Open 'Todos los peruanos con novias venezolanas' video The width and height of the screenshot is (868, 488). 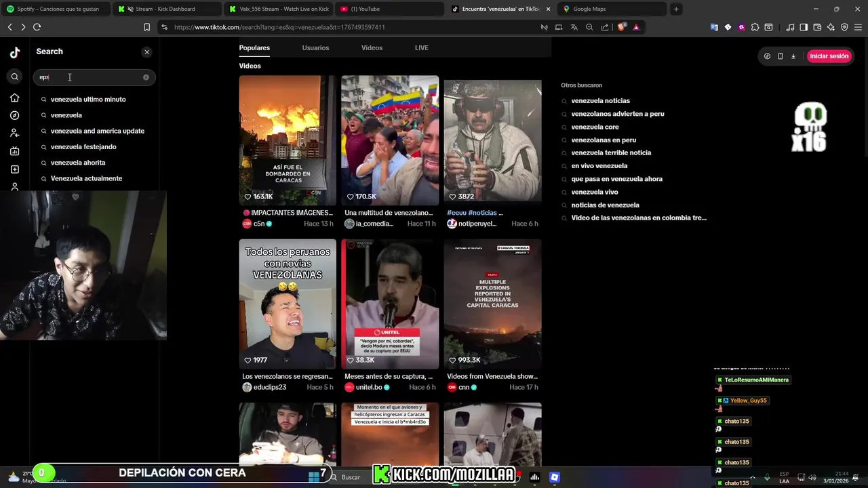288,304
